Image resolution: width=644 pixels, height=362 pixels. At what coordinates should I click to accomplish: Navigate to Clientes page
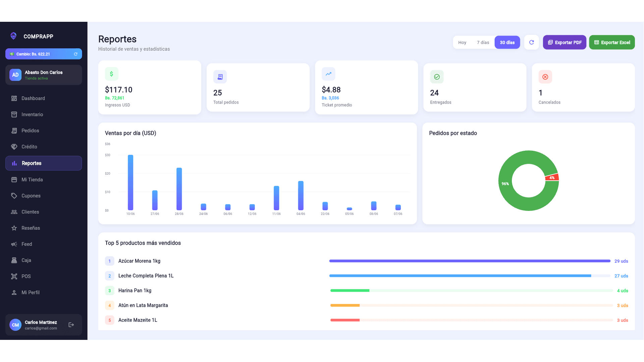pos(44,212)
